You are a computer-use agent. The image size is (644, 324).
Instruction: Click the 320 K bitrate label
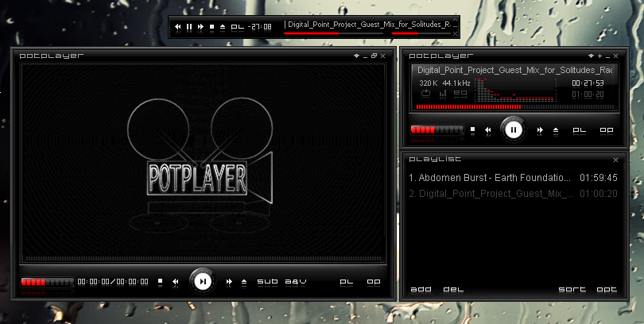point(429,83)
